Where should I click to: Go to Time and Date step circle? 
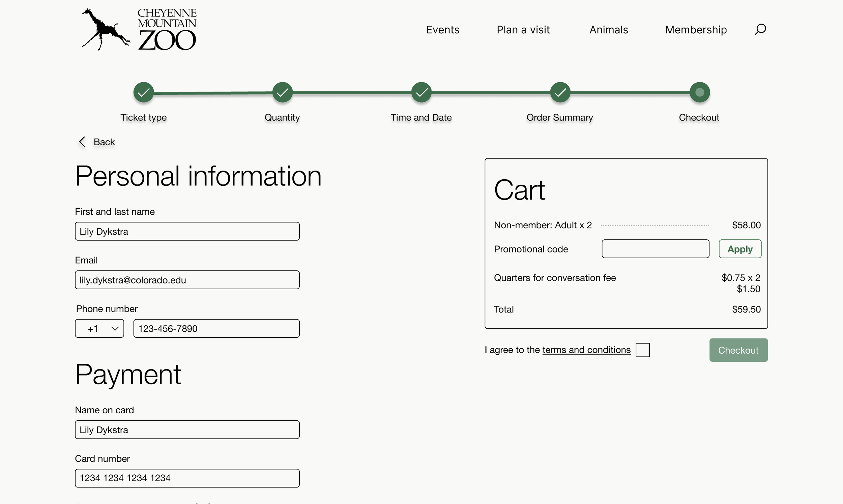tap(421, 92)
